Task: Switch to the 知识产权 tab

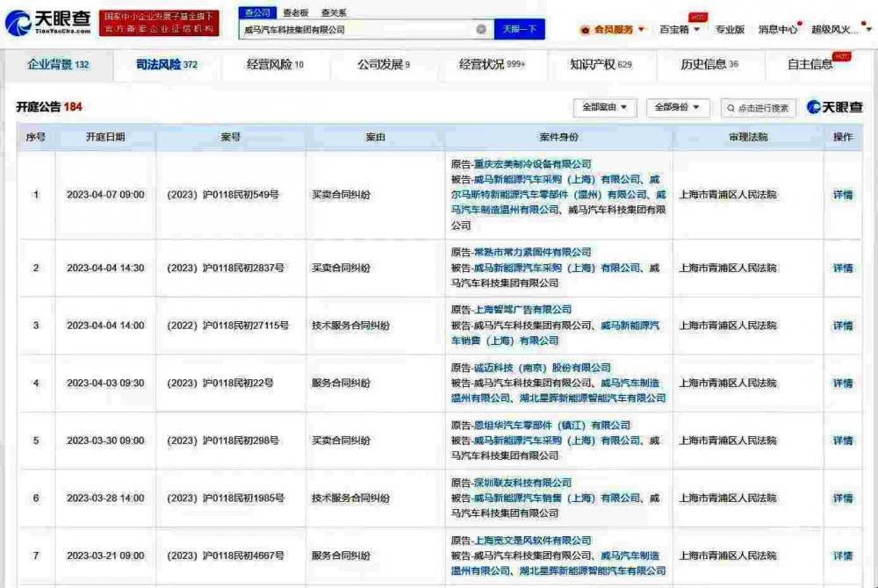Action: click(x=601, y=64)
